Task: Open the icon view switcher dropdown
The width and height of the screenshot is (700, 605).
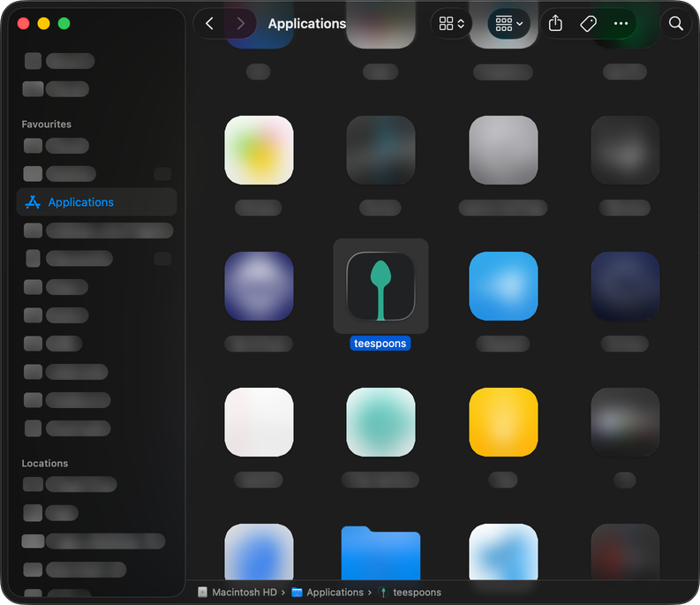Action: tap(451, 23)
